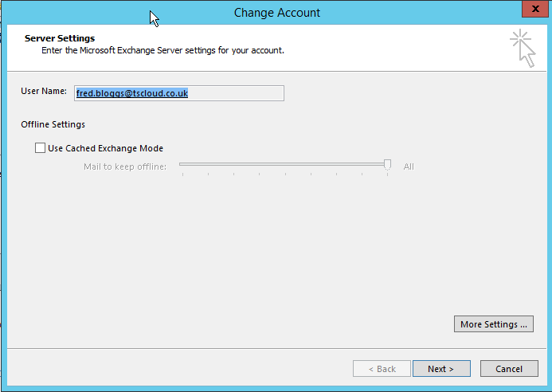Close the Change Account dialog
This screenshot has height=392, width=552.
coord(535,9)
